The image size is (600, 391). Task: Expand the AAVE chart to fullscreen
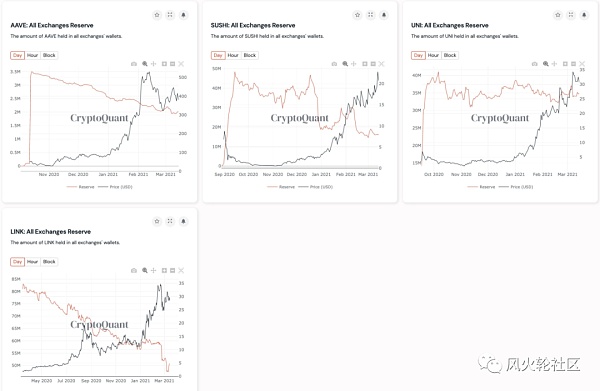tap(170, 15)
